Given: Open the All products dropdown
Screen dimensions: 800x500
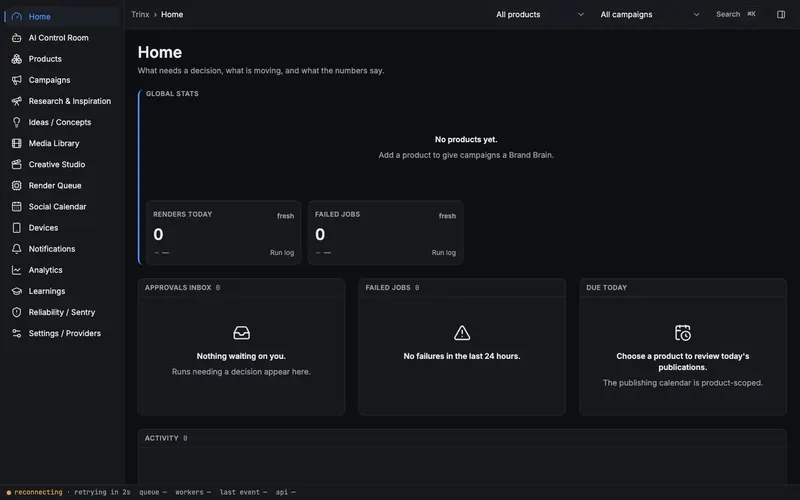Looking at the screenshot, I should coord(540,14).
